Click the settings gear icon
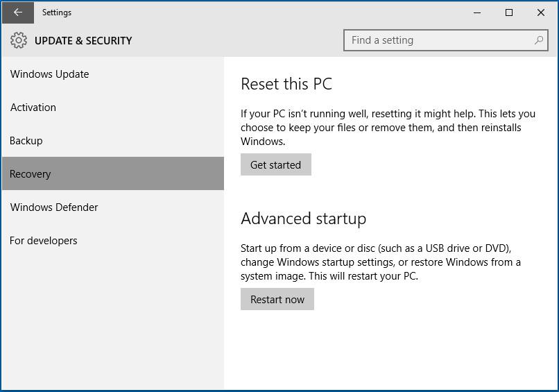The height and width of the screenshot is (392, 559). (19, 40)
